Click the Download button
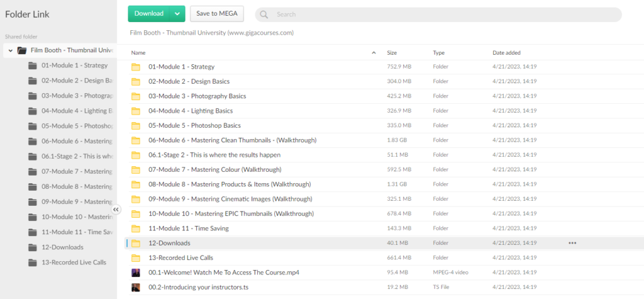This screenshot has height=299, width=644. pyautogui.click(x=148, y=14)
